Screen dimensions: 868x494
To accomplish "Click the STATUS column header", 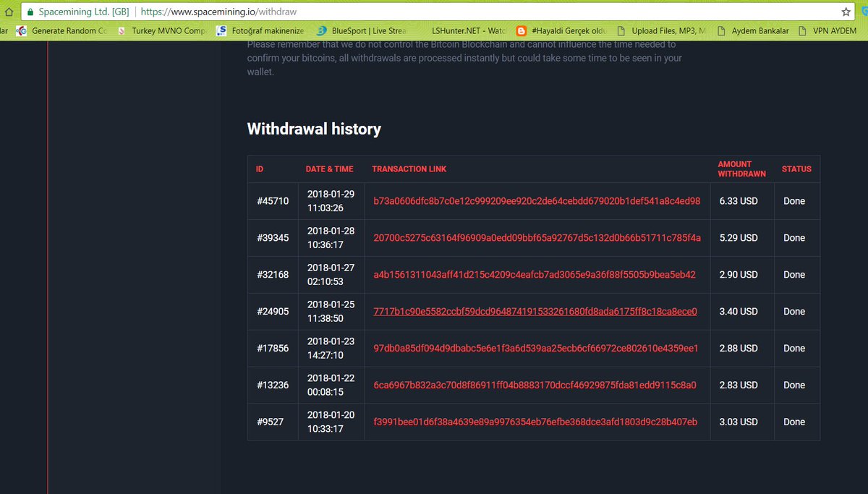I will 796,169.
